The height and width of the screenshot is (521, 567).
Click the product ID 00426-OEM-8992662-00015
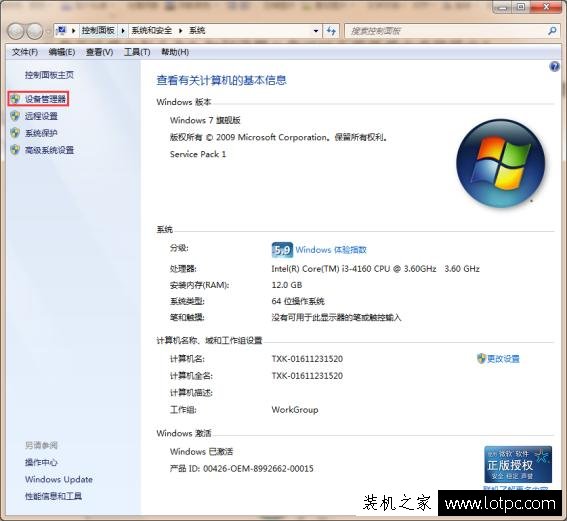click(258, 469)
